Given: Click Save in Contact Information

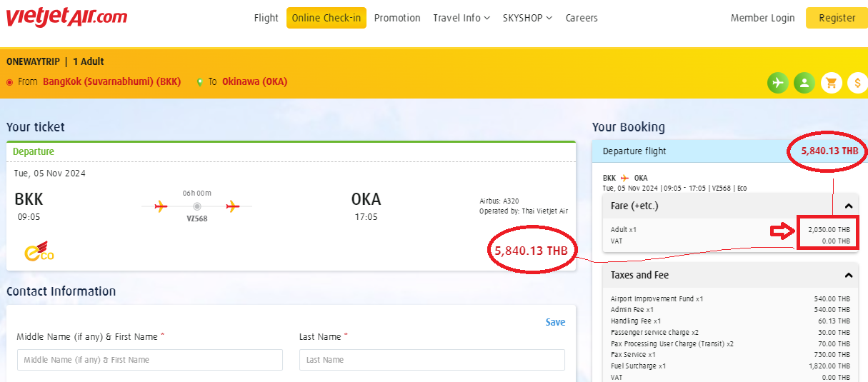Looking at the screenshot, I should click(555, 322).
